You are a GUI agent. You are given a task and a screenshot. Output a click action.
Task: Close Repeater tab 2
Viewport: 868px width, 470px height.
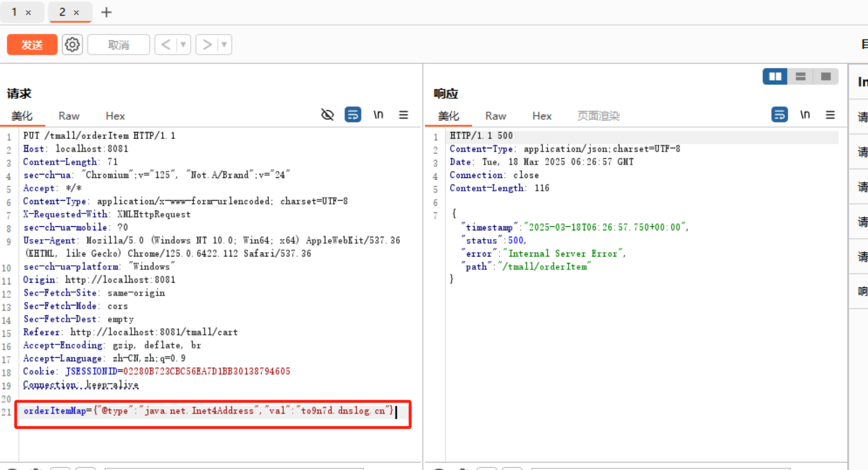point(76,12)
